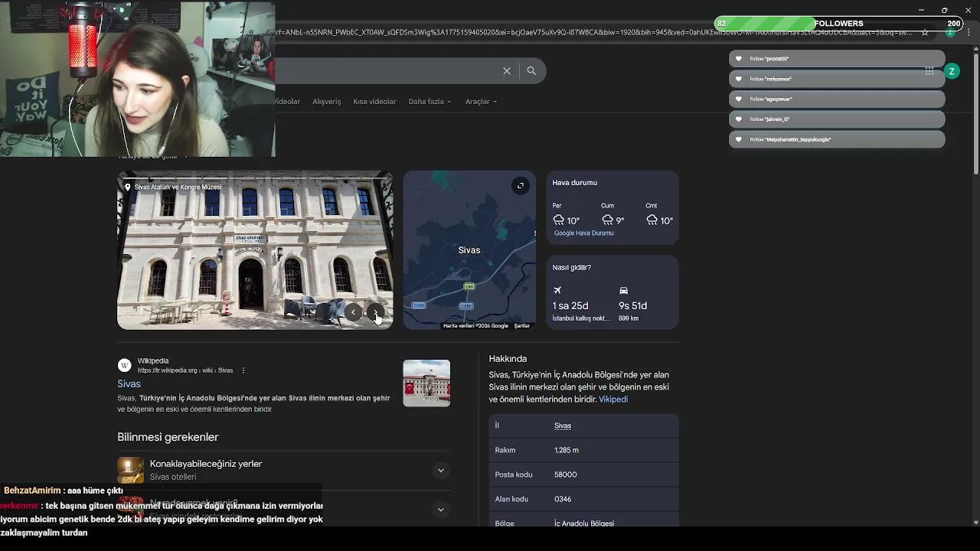Click the Hava durumu card title
This screenshot has width=980, height=551.
(x=575, y=183)
